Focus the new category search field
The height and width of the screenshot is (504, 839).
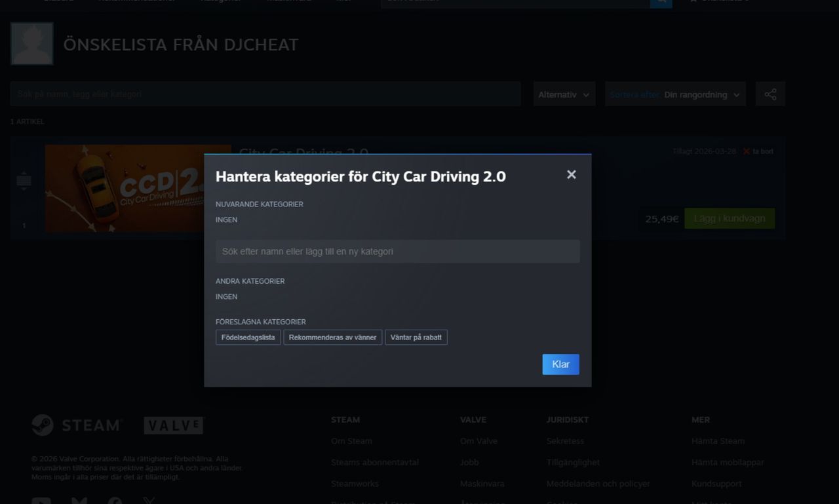[x=398, y=252]
